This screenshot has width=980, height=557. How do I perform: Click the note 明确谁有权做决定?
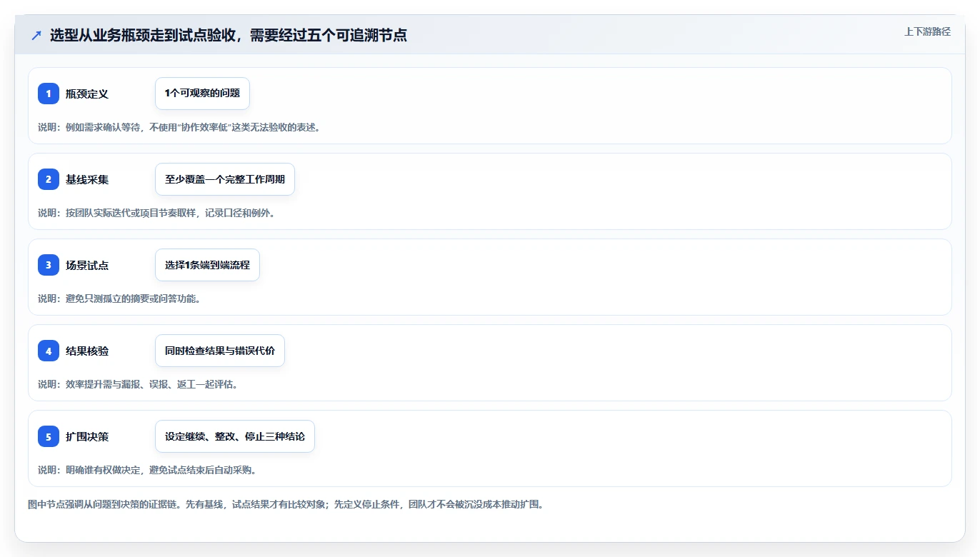147,470
